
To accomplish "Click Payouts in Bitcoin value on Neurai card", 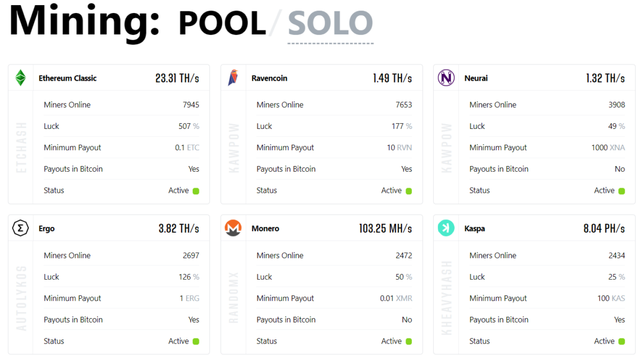I will [x=620, y=169].
